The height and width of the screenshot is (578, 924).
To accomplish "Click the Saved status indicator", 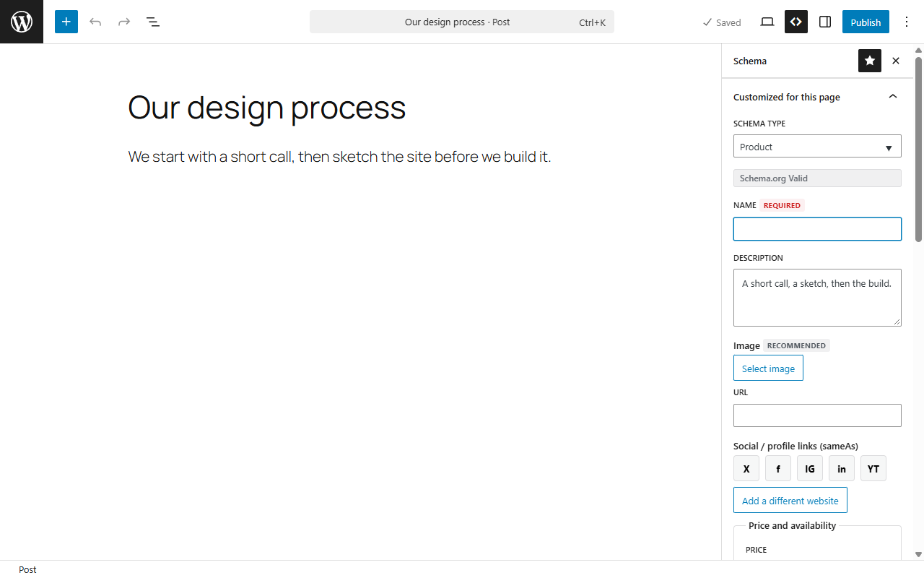I will point(722,22).
